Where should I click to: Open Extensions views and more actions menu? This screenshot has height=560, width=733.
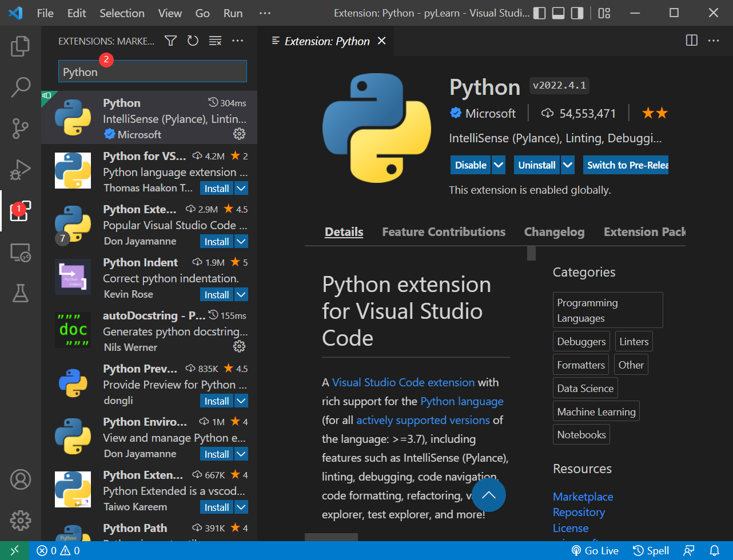pos(238,41)
